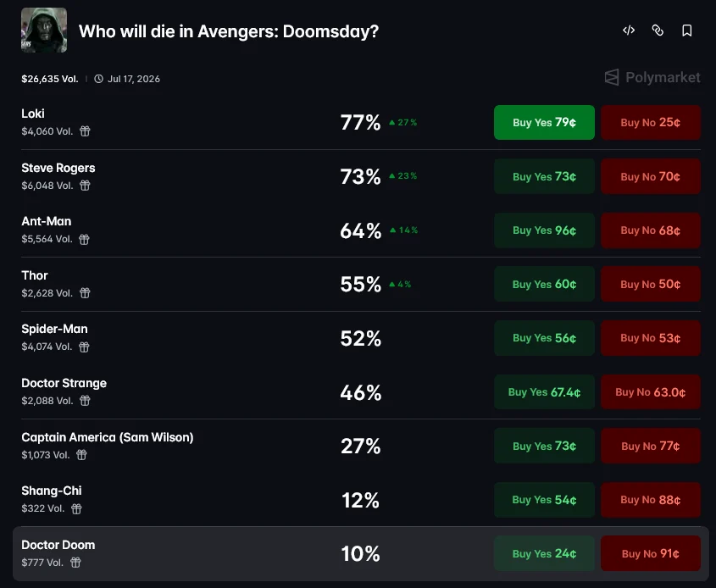Image resolution: width=716 pixels, height=588 pixels.
Task: Click the gift icon under Spider-Man
Action: pos(84,347)
